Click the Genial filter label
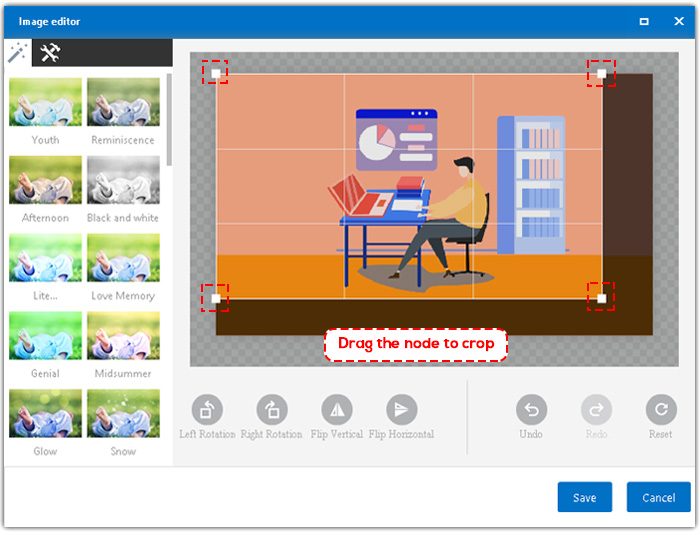Screen dimensions: 700x535 [x=46, y=373]
